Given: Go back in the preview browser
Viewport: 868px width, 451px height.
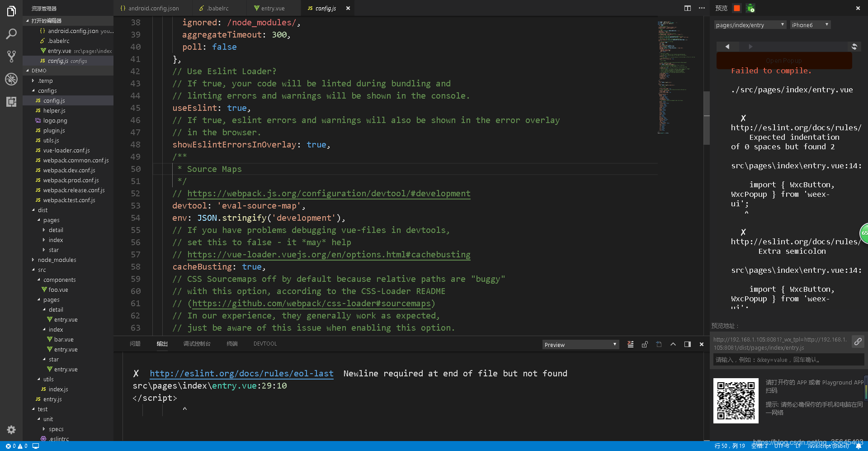Looking at the screenshot, I should pyautogui.click(x=727, y=47).
